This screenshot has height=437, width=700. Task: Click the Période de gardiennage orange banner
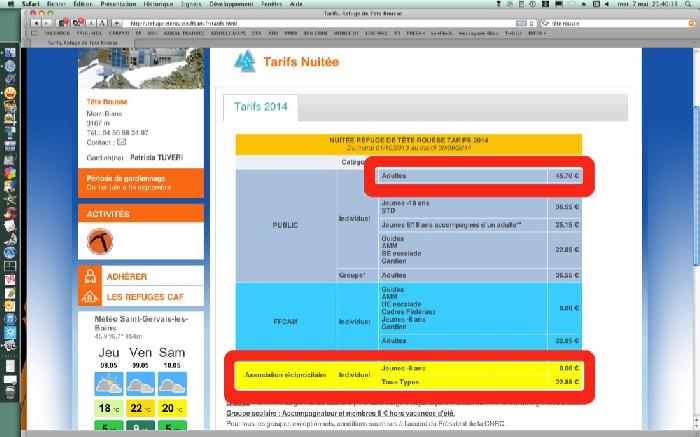(x=141, y=183)
